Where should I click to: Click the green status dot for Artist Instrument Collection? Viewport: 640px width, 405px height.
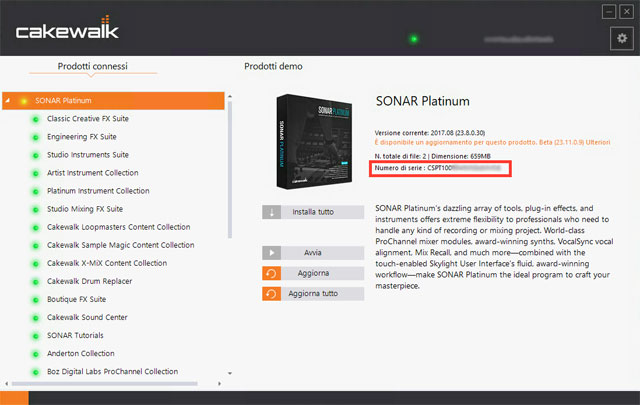(36, 173)
